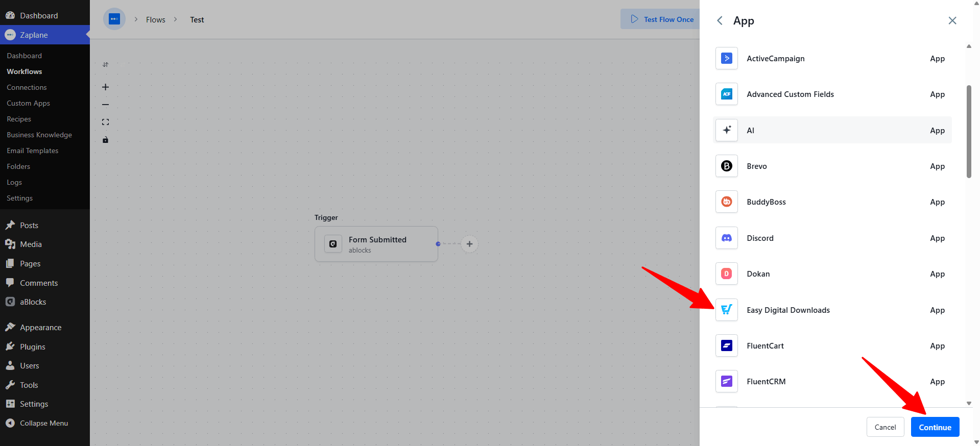Screen dimensions: 980x446
Task: Click the scroll up arrow of app list
Action: [969, 46]
